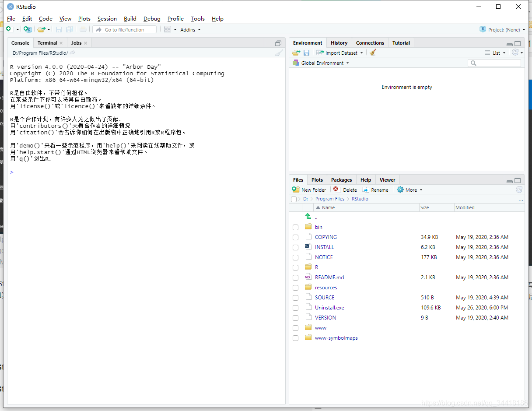The image size is (532, 411).
Task: Open the recent files dropdown arrow
Action: point(49,30)
